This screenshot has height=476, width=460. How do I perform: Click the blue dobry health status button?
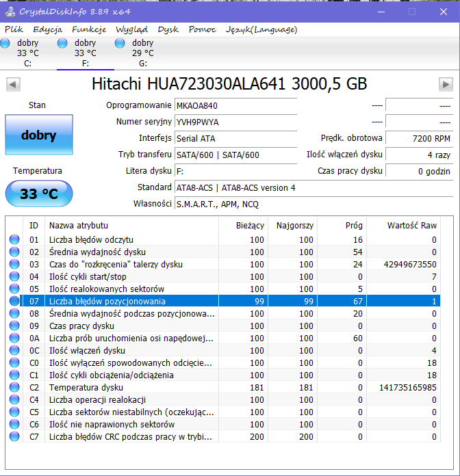click(x=39, y=135)
